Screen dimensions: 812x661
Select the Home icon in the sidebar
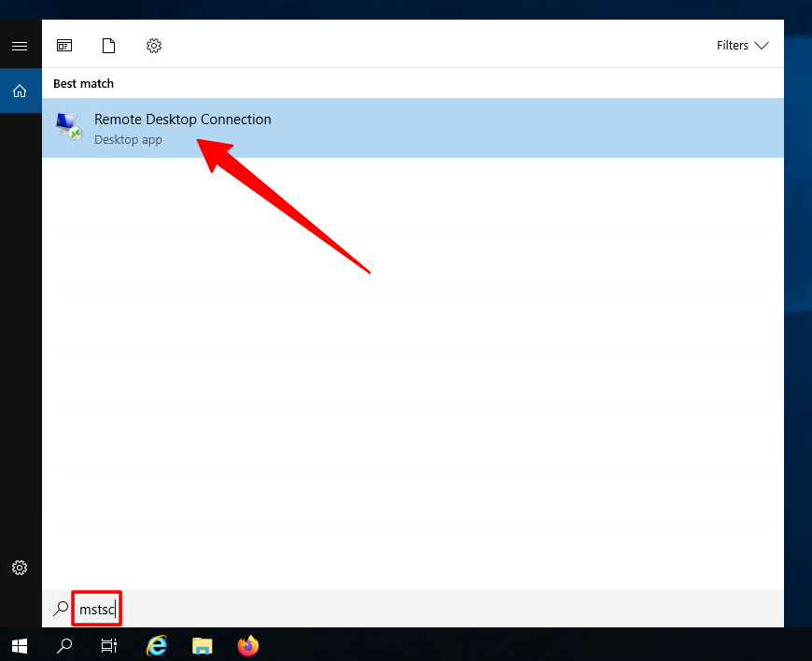click(20, 91)
